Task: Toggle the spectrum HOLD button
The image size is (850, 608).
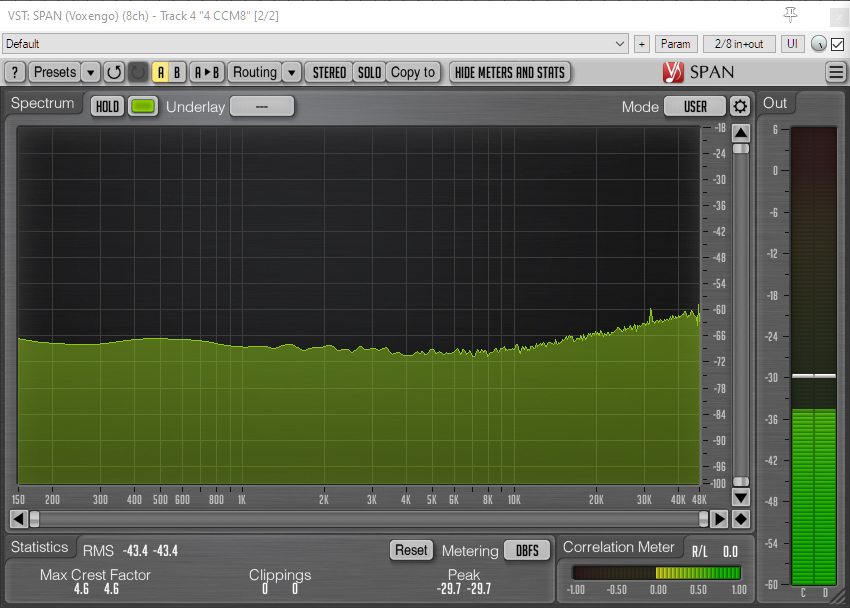Action: coord(107,106)
